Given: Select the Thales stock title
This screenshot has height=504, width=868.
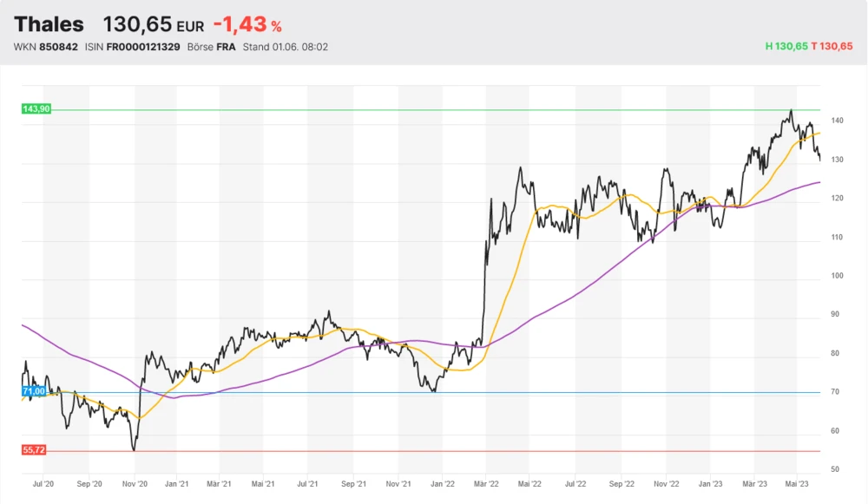Looking at the screenshot, I should click(49, 24).
